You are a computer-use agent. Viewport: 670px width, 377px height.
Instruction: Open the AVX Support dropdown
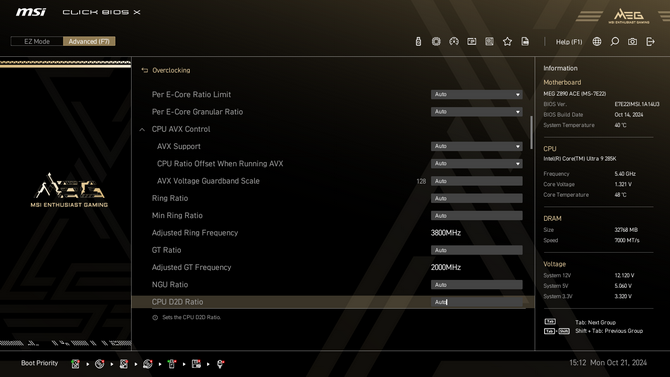[x=476, y=146]
